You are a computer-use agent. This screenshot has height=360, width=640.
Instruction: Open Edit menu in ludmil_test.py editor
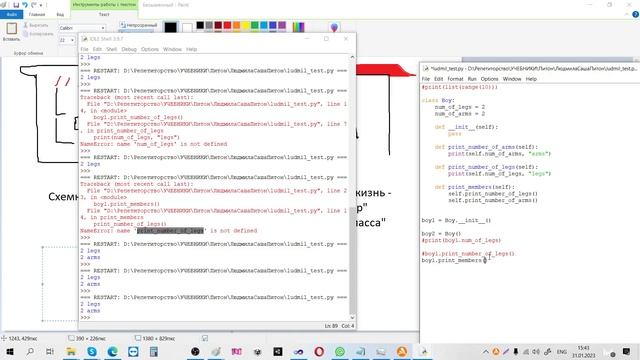pyautogui.click(x=439, y=79)
